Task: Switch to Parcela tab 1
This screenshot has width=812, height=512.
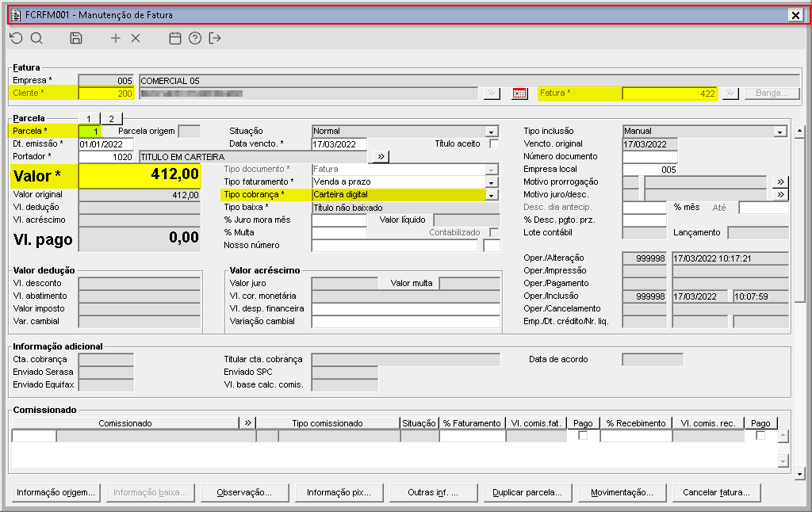Action: (x=89, y=119)
